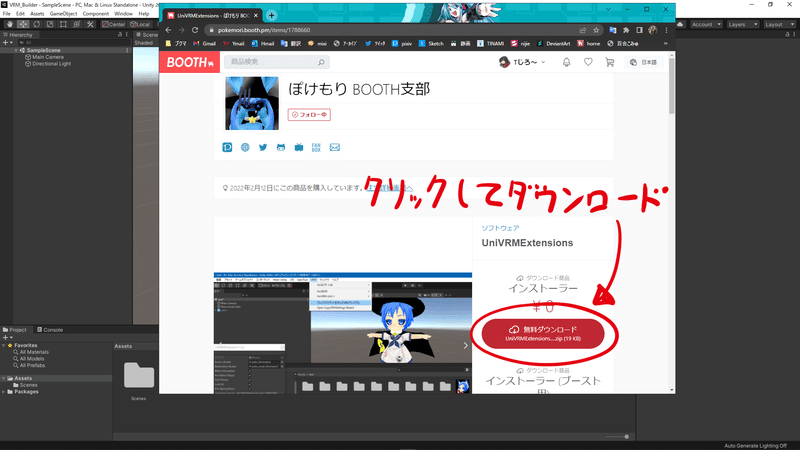The width and height of the screenshot is (800, 450).
Task: Select Unity's Rotate tool
Action: click(37, 24)
